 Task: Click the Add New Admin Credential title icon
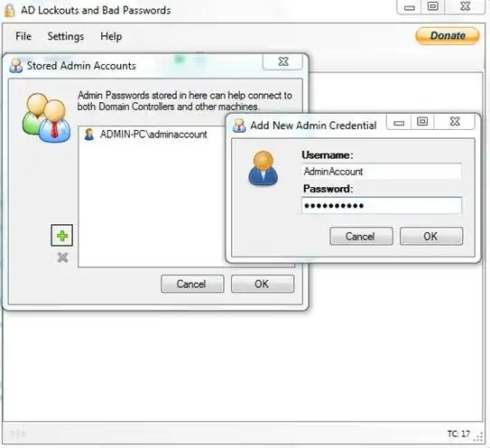pos(239,126)
